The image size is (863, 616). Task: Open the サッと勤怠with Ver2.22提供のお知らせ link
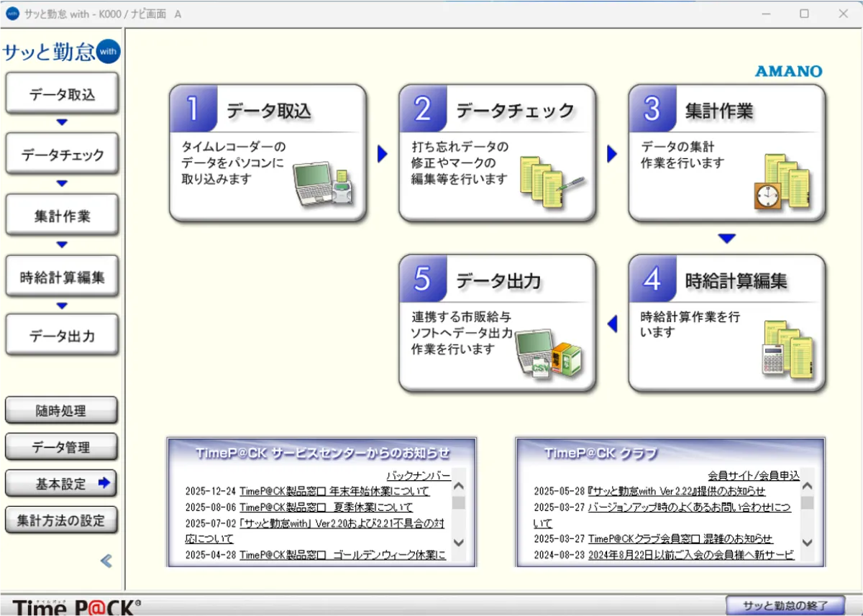(677, 491)
